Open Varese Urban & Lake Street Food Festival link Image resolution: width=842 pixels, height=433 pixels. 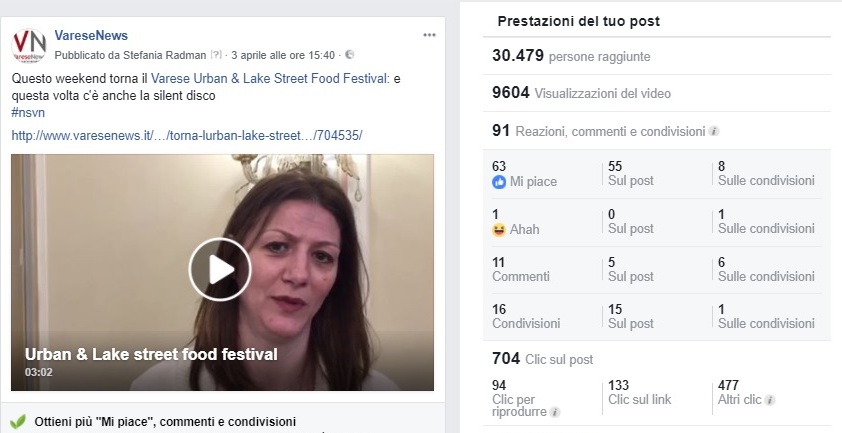[269, 78]
